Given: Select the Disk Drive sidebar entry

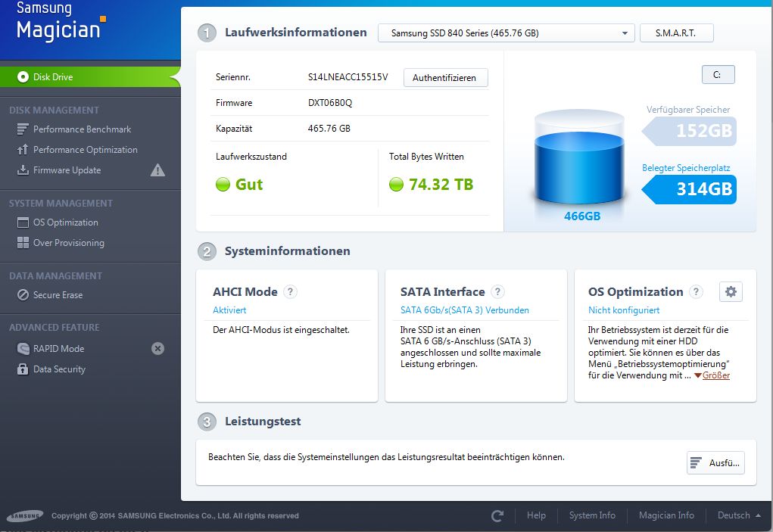Looking at the screenshot, I should click(90, 77).
